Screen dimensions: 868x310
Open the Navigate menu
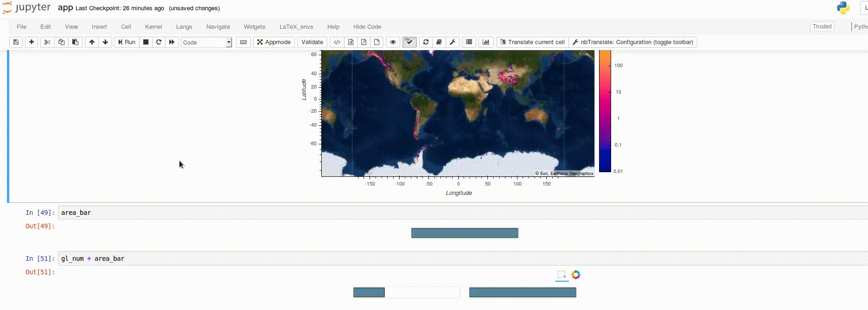tap(218, 27)
